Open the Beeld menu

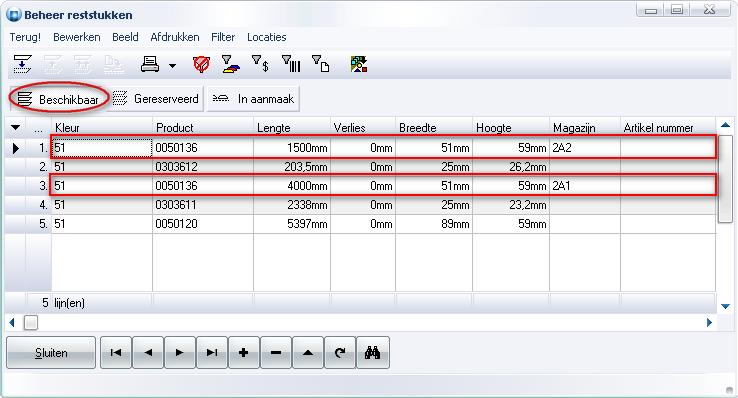(125, 37)
